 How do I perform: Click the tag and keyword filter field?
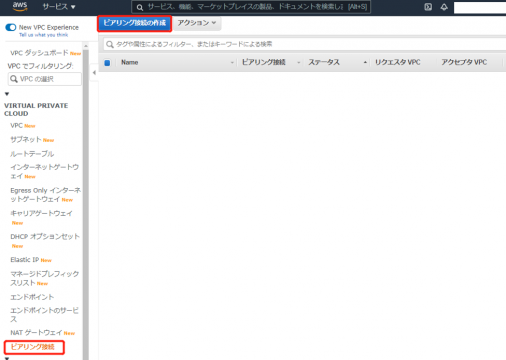304,44
